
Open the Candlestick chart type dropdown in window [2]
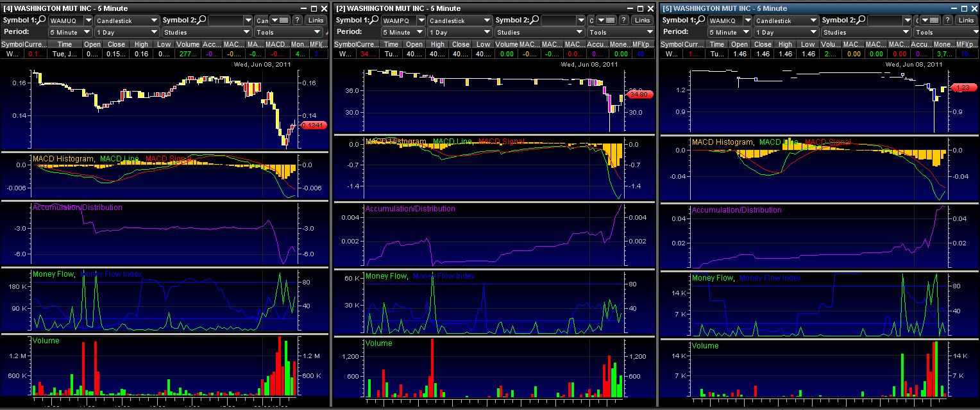coord(460,20)
